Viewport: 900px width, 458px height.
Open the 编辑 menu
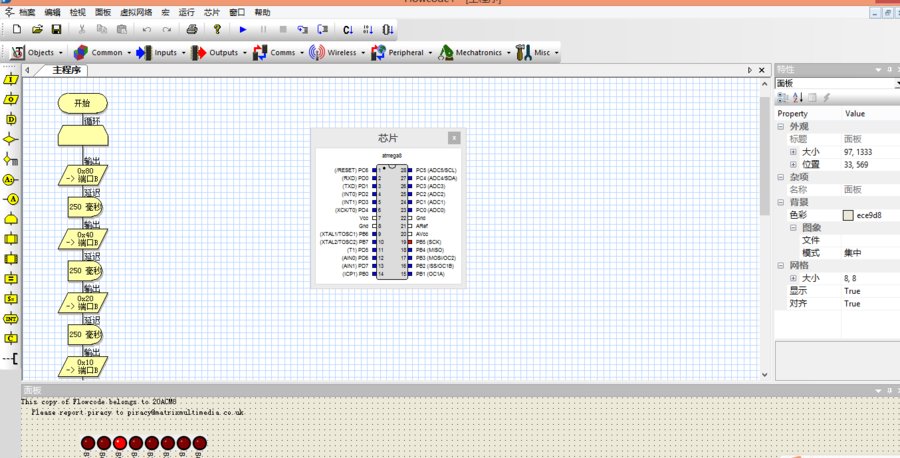click(x=52, y=12)
